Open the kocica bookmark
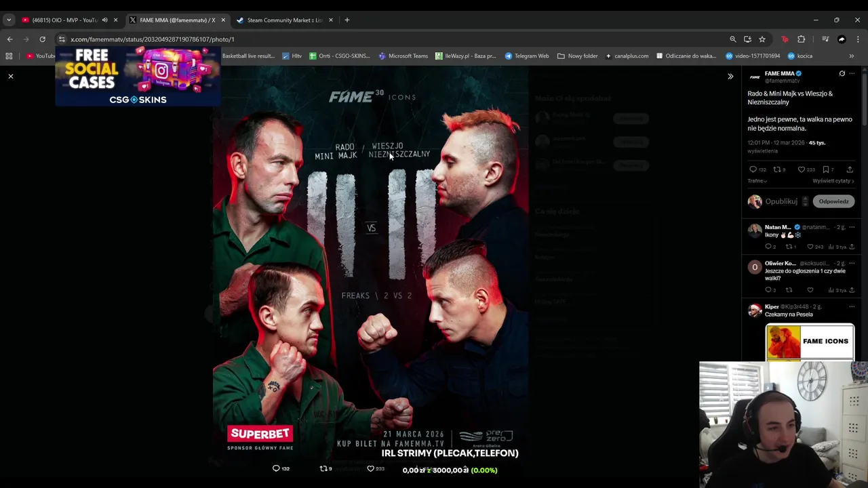The image size is (868, 488). [800, 56]
